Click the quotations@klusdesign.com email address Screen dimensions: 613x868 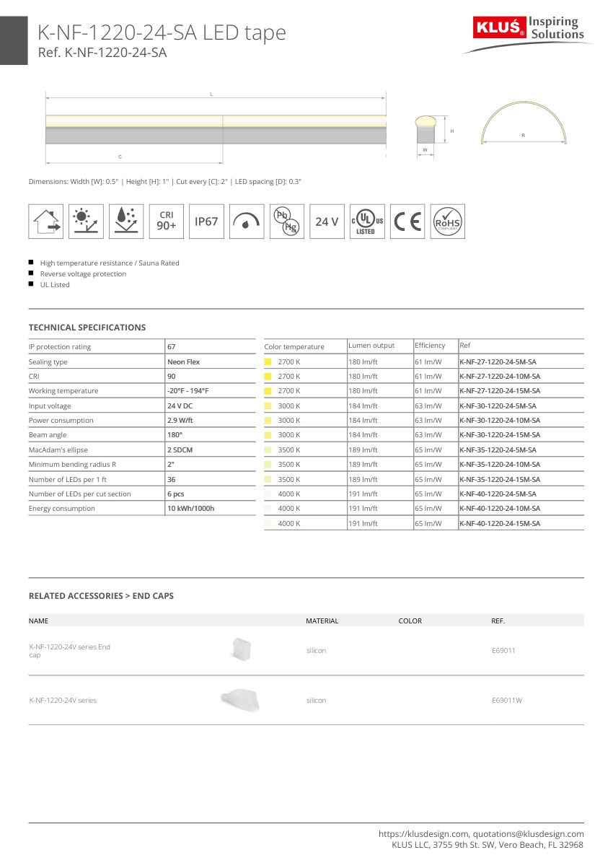[529, 833]
